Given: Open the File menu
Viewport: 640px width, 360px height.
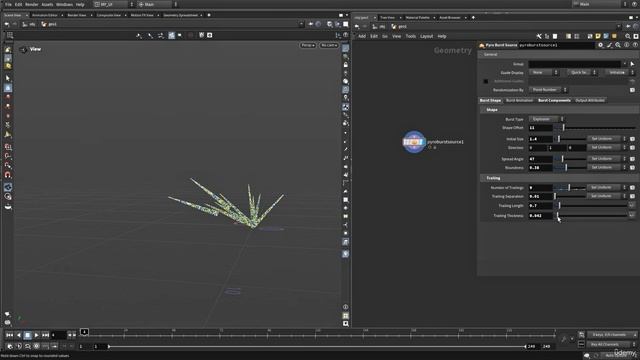Looking at the screenshot, I should pos(8,4).
